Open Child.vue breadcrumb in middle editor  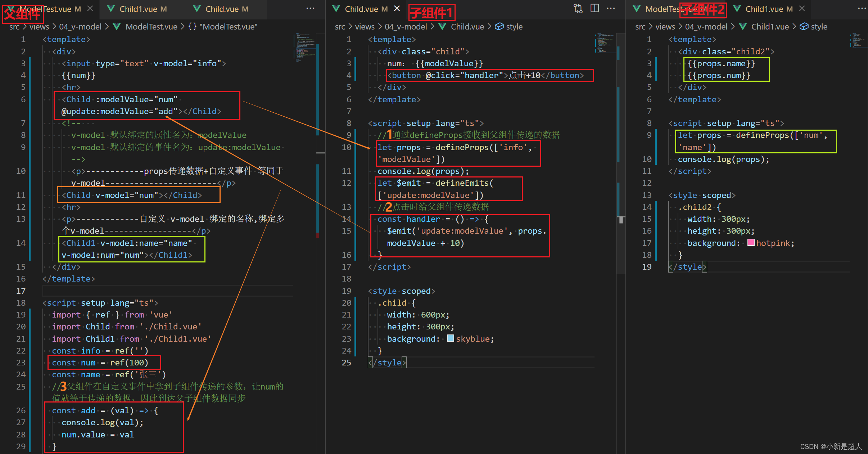coord(467,27)
